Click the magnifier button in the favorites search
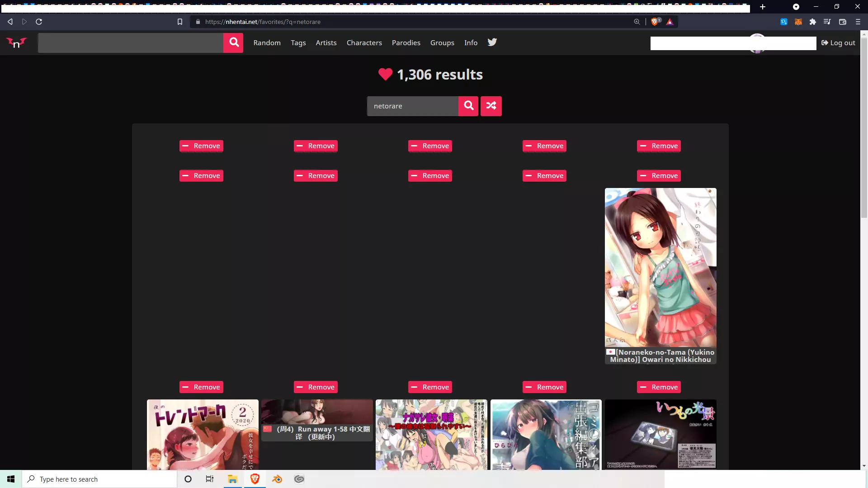Screen dimensions: 868x488 [x=468, y=106]
